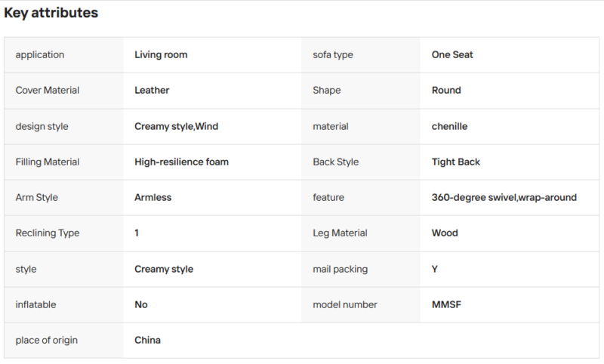Click the Reclining Type label

coord(48,233)
